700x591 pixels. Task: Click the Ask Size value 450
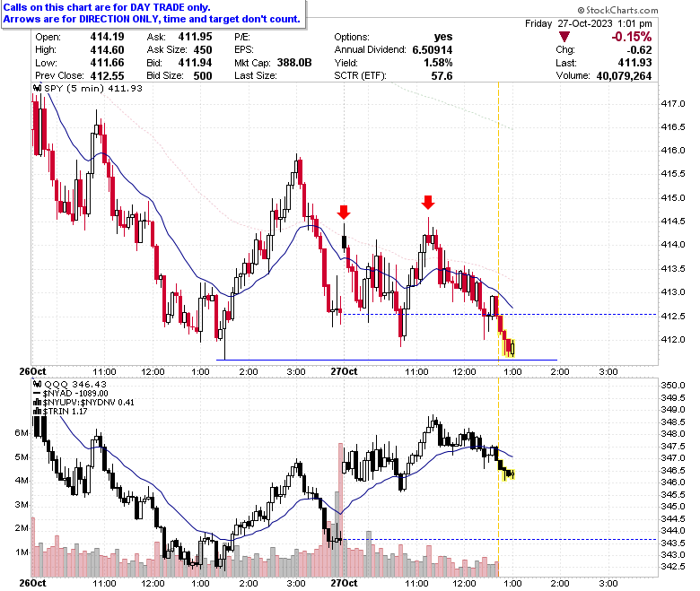(x=203, y=49)
